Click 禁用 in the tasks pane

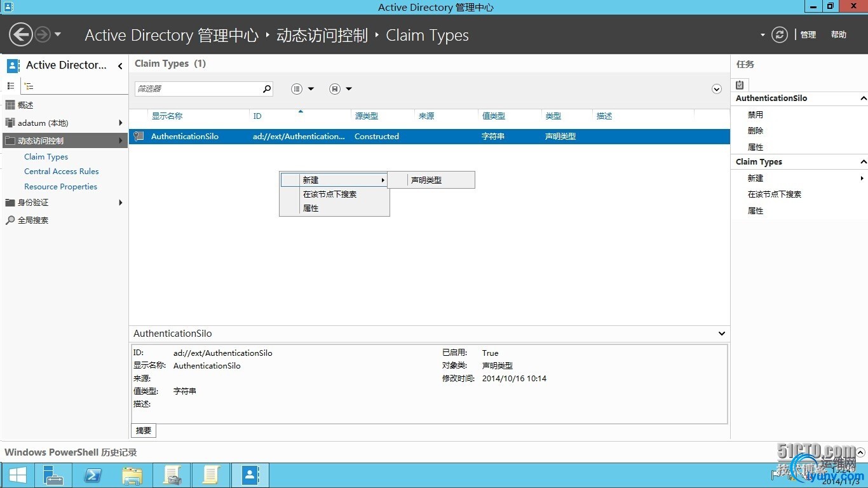click(x=756, y=115)
